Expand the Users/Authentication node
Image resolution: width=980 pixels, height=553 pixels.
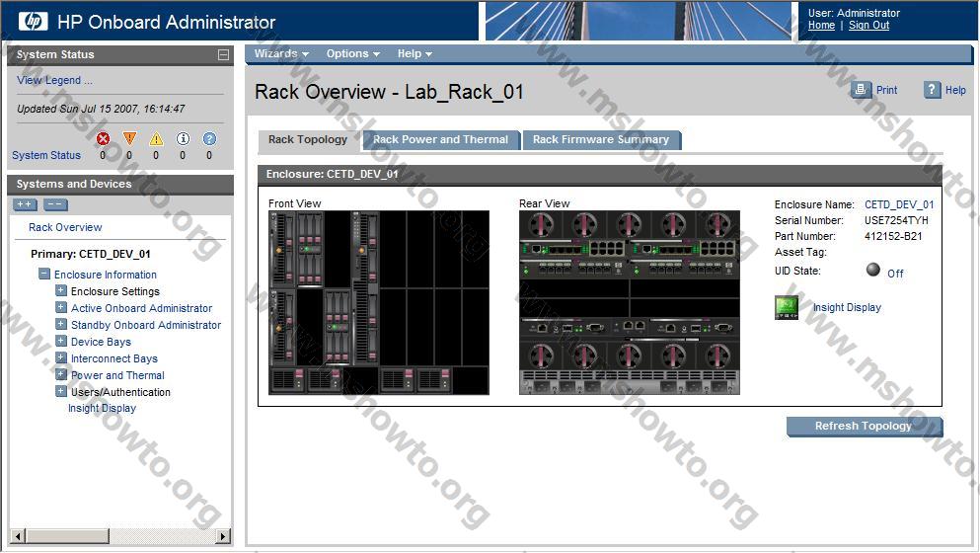click(60, 392)
